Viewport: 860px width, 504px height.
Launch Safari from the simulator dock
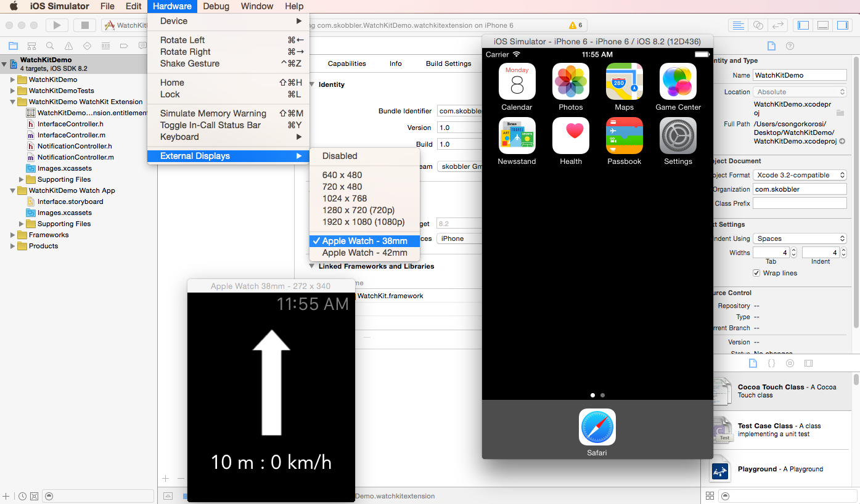[597, 427]
